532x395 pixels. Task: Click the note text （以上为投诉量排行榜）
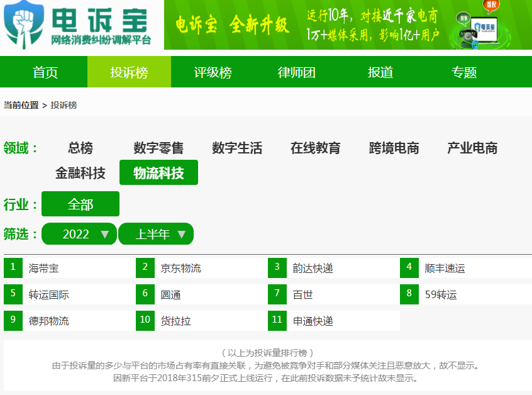267,353
